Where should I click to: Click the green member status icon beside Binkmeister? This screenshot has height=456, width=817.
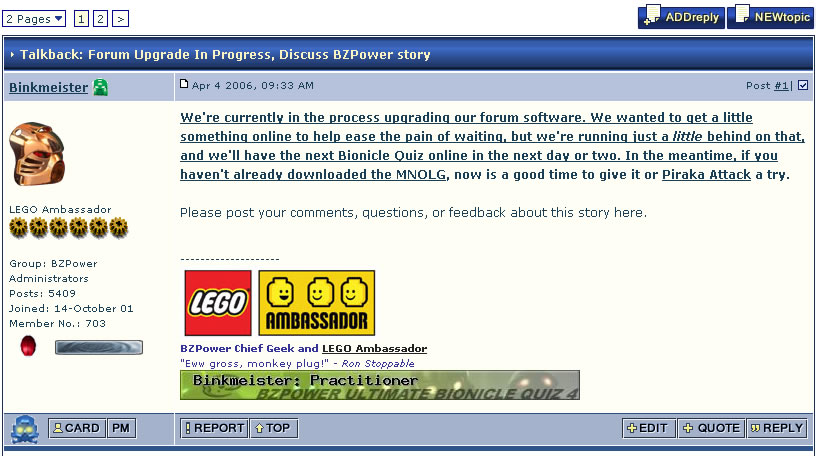(x=100, y=87)
